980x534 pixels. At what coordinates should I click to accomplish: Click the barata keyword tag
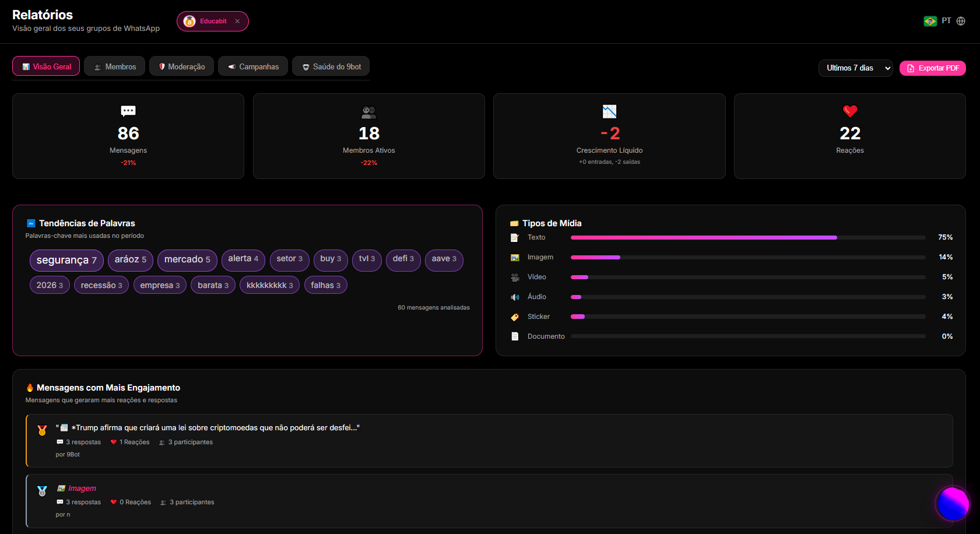(x=213, y=285)
